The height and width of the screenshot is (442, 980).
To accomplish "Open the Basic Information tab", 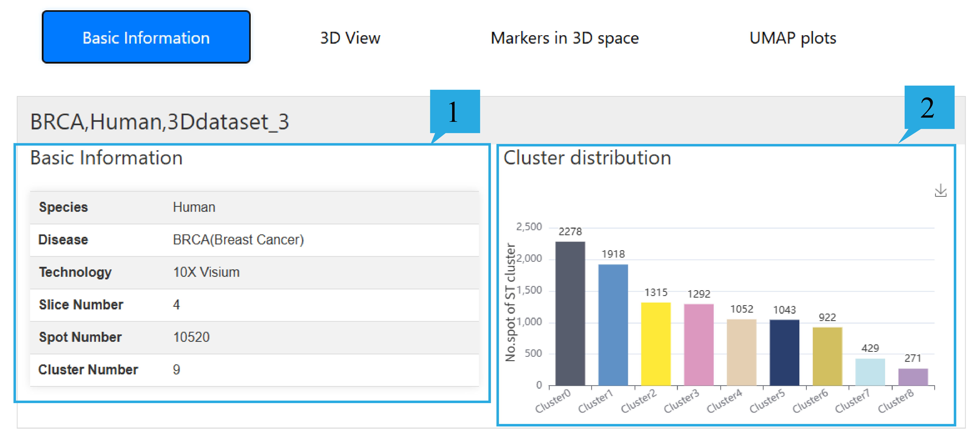I will pos(146,37).
